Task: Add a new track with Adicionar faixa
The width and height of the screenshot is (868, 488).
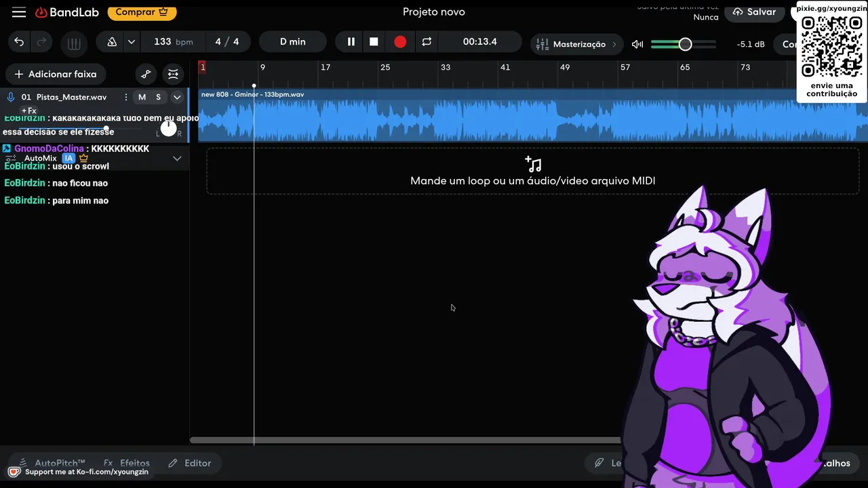Action: (x=56, y=74)
